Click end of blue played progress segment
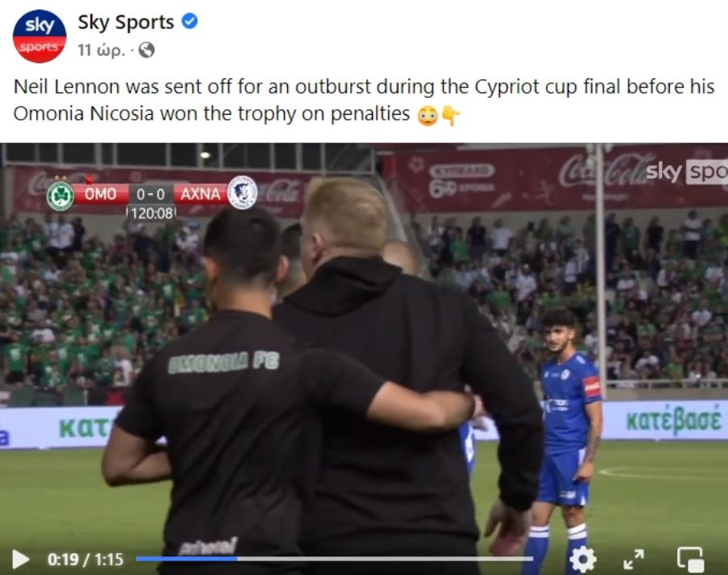 point(236,559)
